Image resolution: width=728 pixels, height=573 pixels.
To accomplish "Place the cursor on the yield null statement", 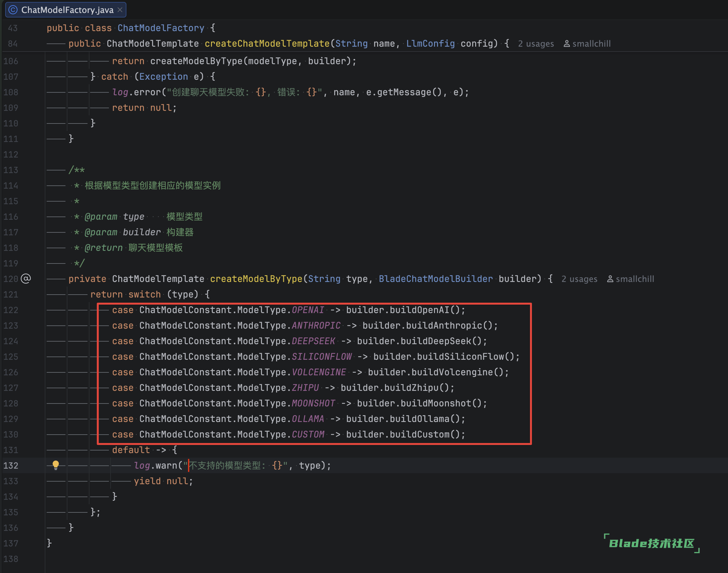I will (x=163, y=481).
